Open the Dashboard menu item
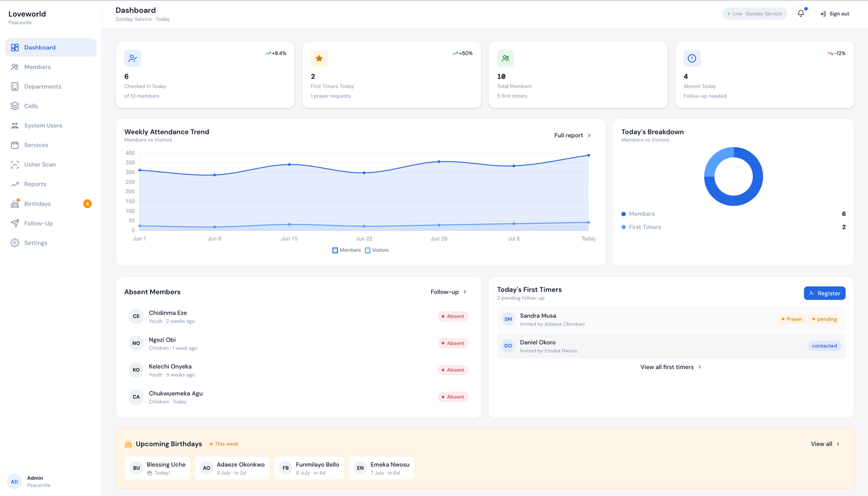 pyautogui.click(x=51, y=47)
